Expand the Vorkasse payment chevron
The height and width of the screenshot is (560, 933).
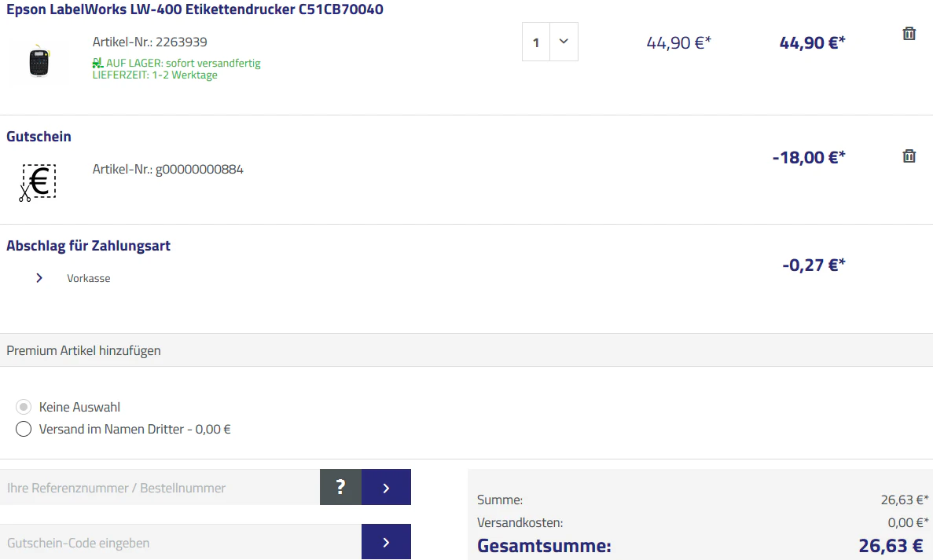click(x=39, y=277)
